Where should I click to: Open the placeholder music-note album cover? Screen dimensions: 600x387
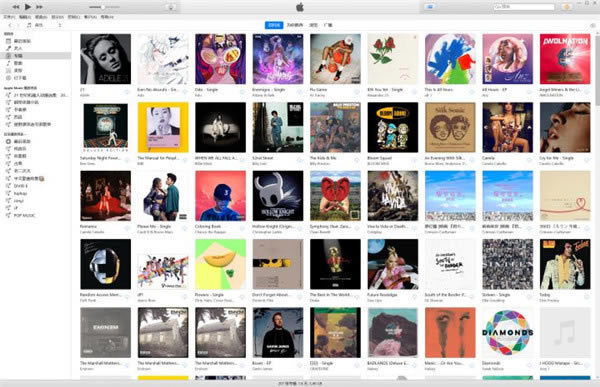coord(565,333)
